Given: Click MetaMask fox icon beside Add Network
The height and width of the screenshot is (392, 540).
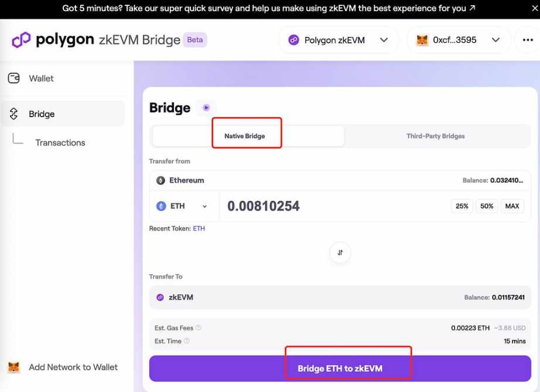Looking at the screenshot, I should pyautogui.click(x=13, y=367).
